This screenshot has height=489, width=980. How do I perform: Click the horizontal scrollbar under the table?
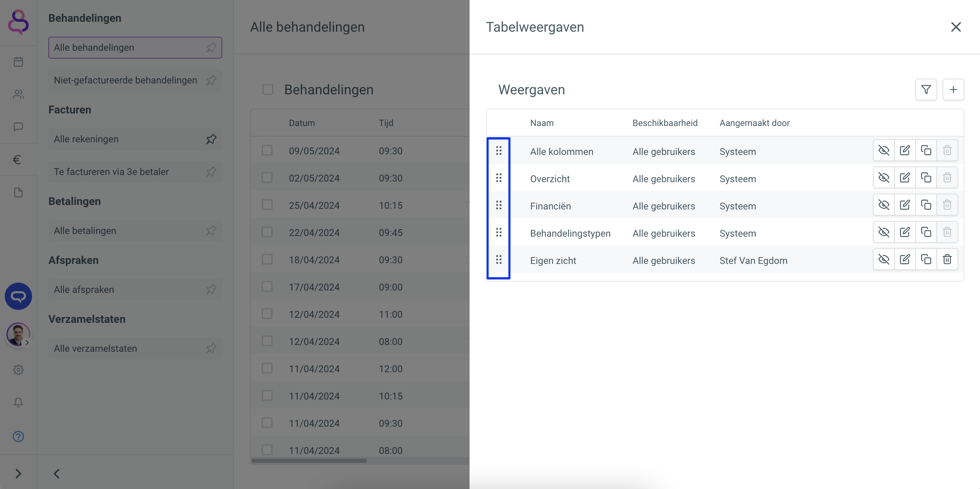click(309, 461)
